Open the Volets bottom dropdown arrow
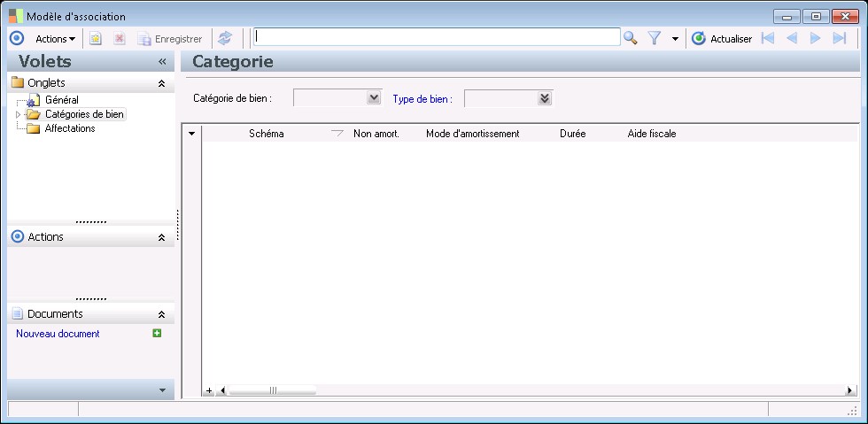The image size is (868, 424). click(x=162, y=390)
